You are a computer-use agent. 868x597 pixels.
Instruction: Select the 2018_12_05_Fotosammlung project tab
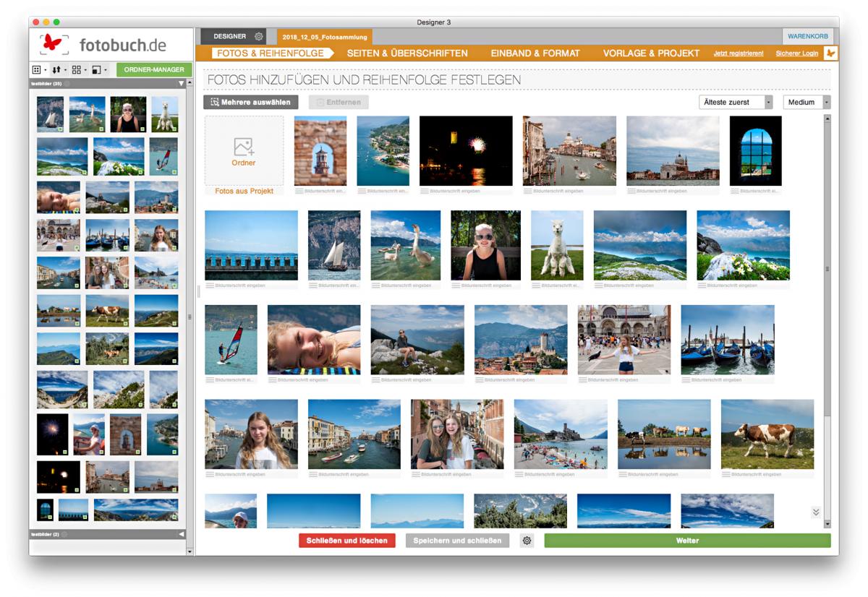point(325,37)
